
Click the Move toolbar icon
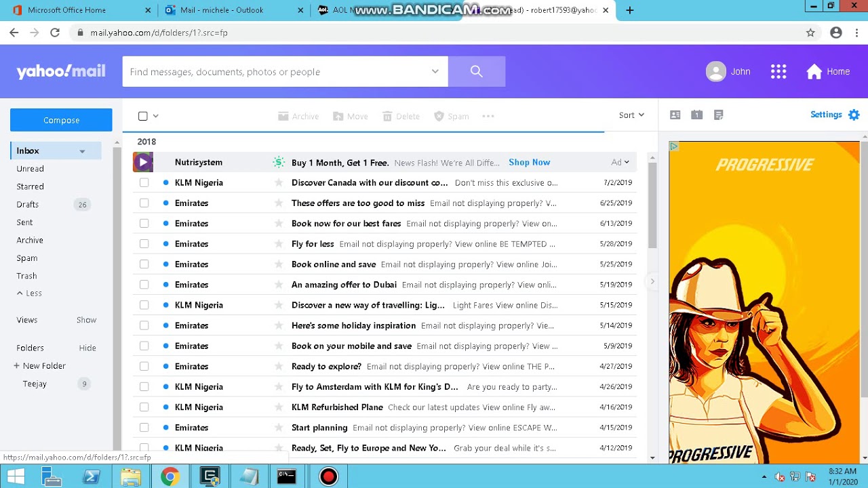tap(338, 117)
